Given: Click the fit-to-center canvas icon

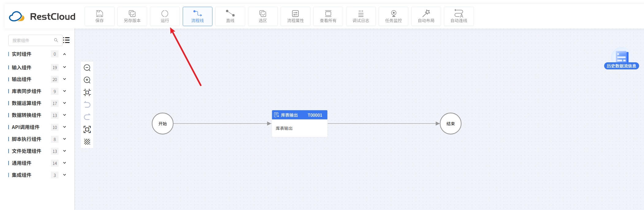Looking at the screenshot, I should click(x=87, y=92).
